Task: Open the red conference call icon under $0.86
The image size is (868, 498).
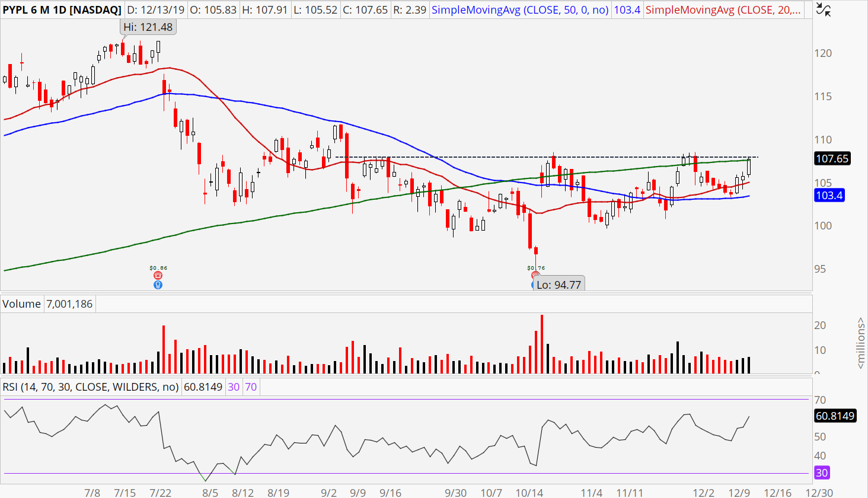Action: (158, 276)
